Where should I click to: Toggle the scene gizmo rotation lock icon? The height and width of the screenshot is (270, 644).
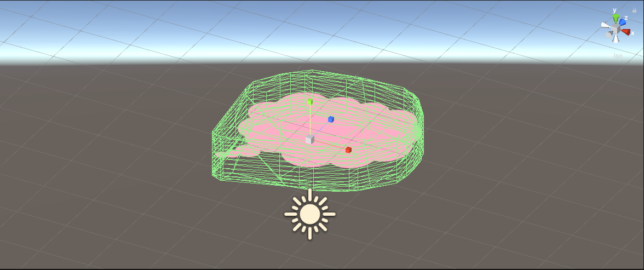point(635,10)
